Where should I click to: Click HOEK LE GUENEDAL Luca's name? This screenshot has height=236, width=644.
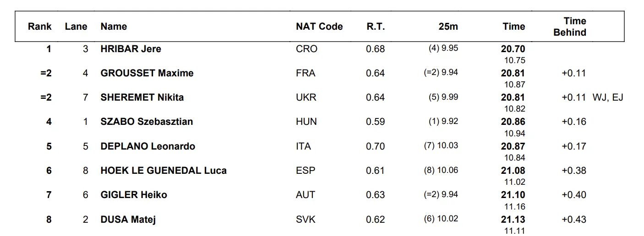164,171
